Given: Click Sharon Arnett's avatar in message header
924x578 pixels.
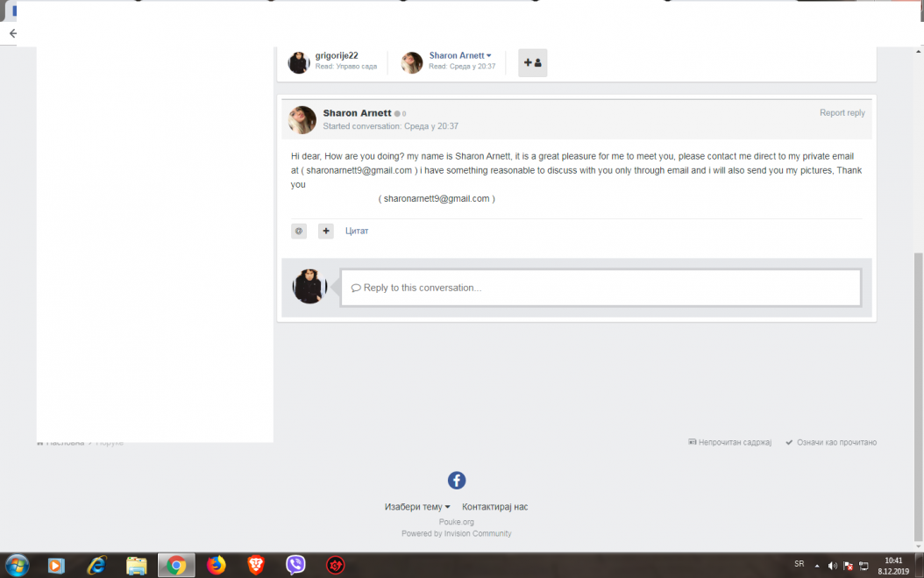Looking at the screenshot, I should (x=302, y=120).
